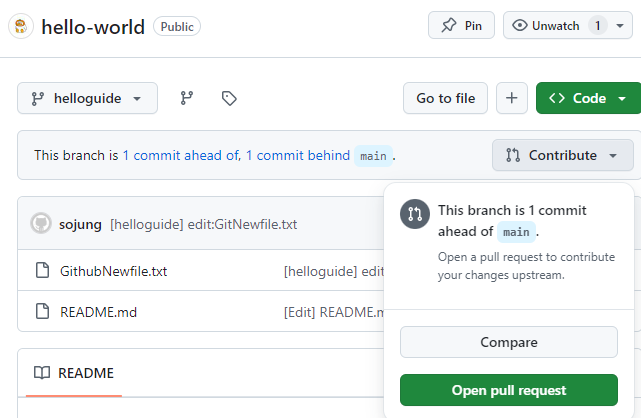Image resolution: width=641 pixels, height=418 pixels.
Task: Open the 1 commit ahead of link
Action: pyautogui.click(x=182, y=155)
